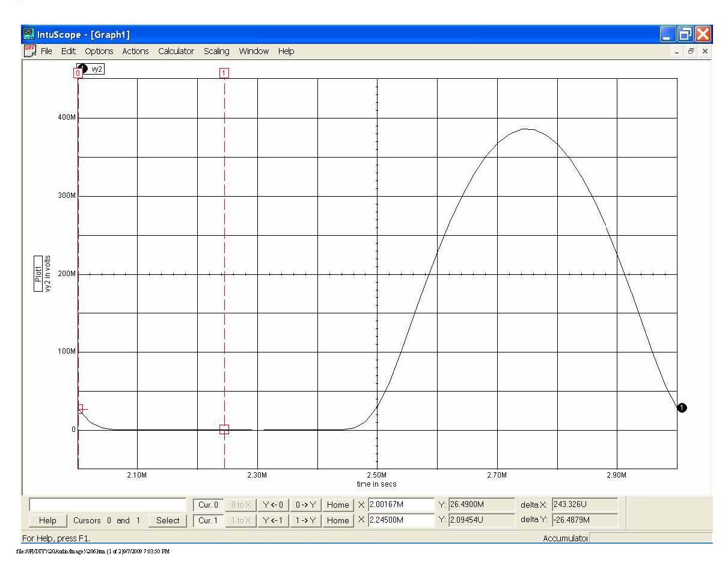Click the Cur. 0 button

pyautogui.click(x=209, y=505)
